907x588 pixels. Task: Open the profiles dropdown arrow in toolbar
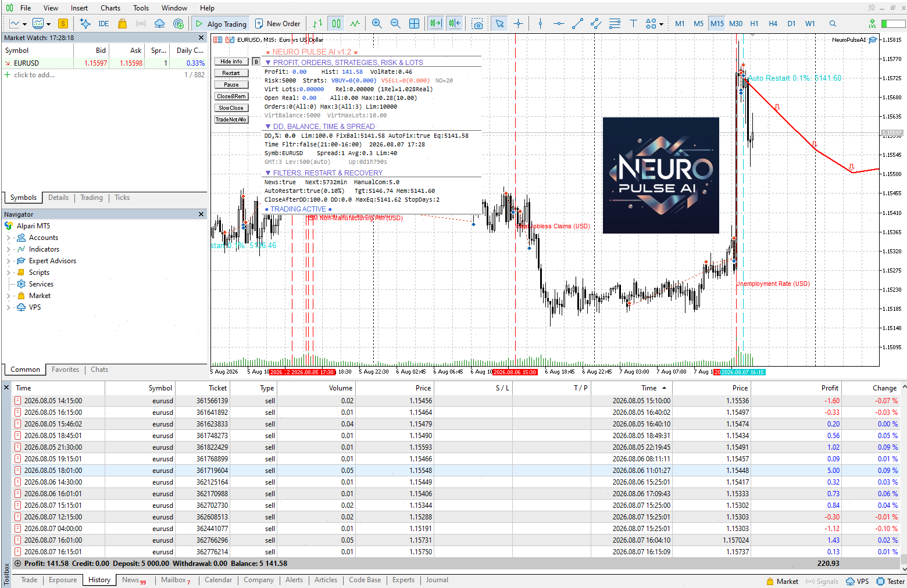pyautogui.click(x=48, y=24)
